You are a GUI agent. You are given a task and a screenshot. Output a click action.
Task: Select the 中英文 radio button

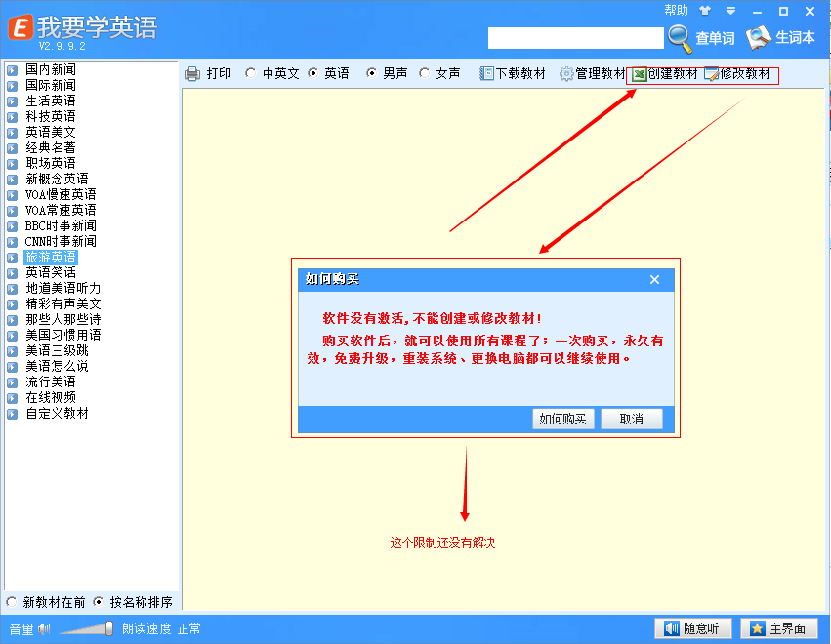(x=251, y=73)
